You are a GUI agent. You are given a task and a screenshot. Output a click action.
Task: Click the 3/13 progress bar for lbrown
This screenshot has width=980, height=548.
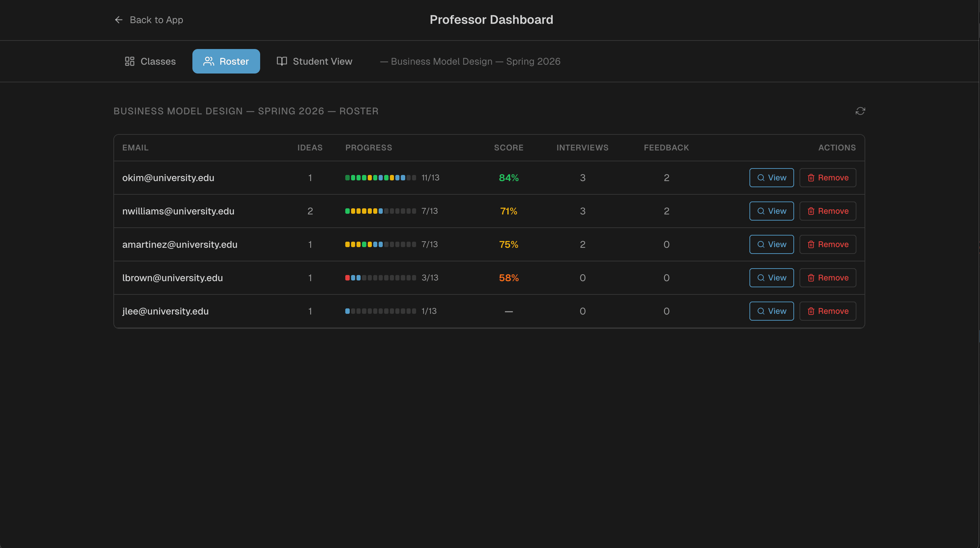pyautogui.click(x=380, y=278)
